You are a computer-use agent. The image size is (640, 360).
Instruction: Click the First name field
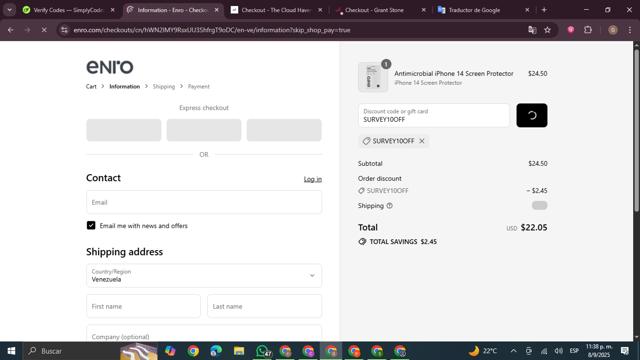143,306
